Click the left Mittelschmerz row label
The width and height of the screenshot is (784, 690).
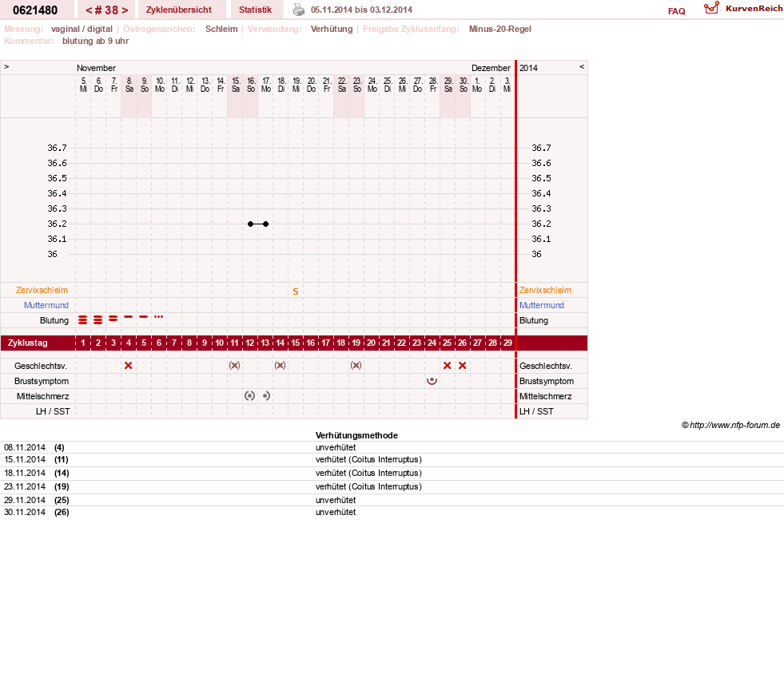tap(42, 397)
